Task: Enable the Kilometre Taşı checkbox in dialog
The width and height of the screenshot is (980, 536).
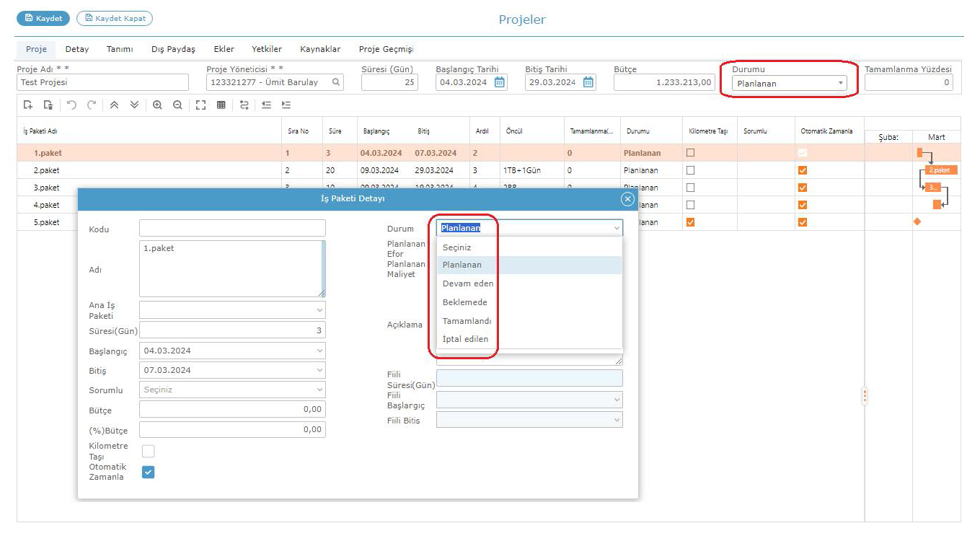Action: 148,452
